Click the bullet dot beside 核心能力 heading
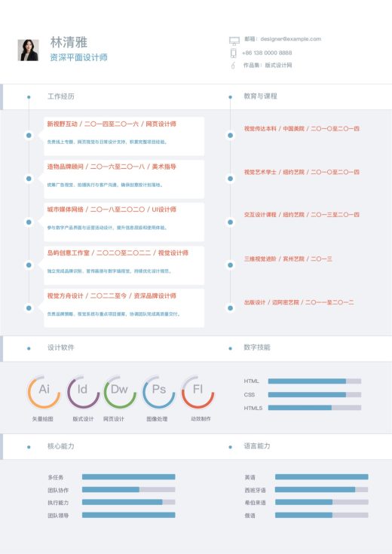The image size is (392, 554). coord(29,447)
